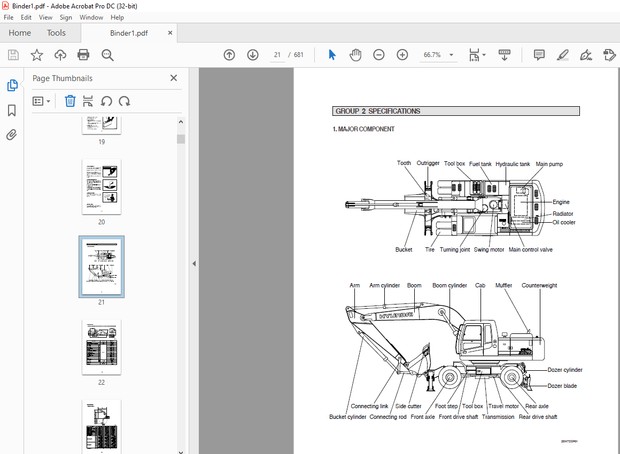Select the page 22 thumbnail

click(x=101, y=346)
